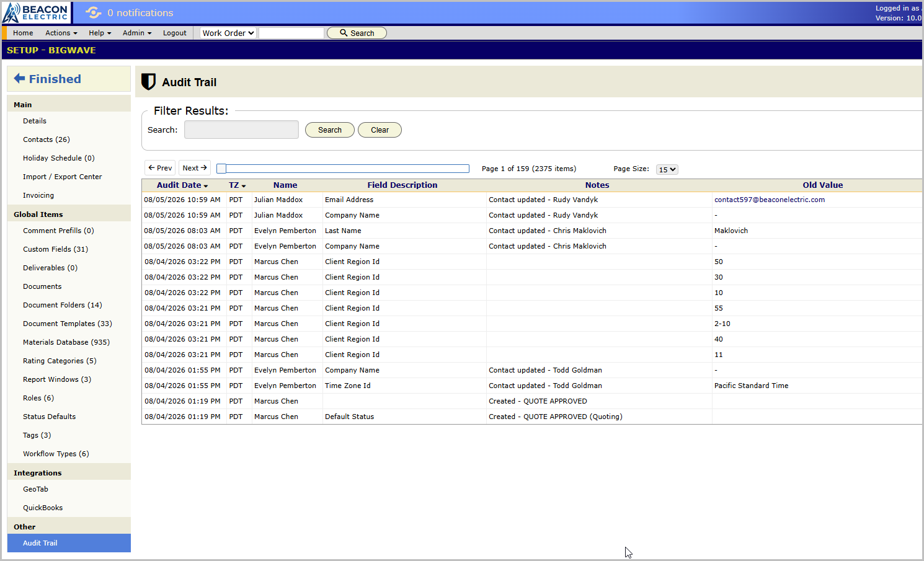Click the top bar Search button
924x561 pixels.
click(x=357, y=33)
